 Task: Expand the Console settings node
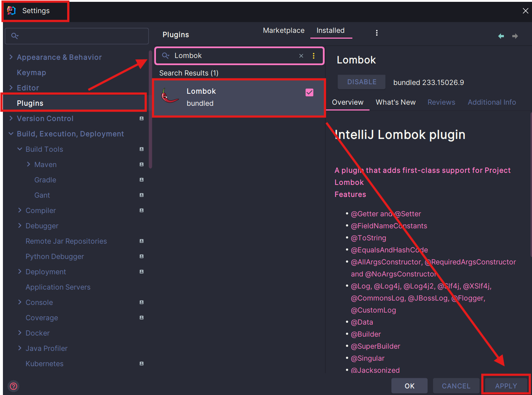[20, 302]
